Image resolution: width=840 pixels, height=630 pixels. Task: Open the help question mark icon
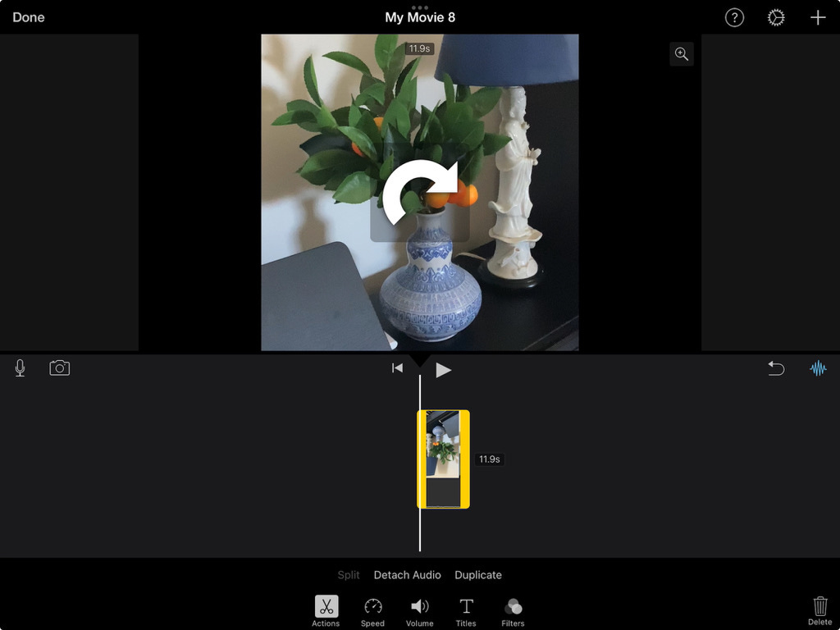(x=734, y=18)
